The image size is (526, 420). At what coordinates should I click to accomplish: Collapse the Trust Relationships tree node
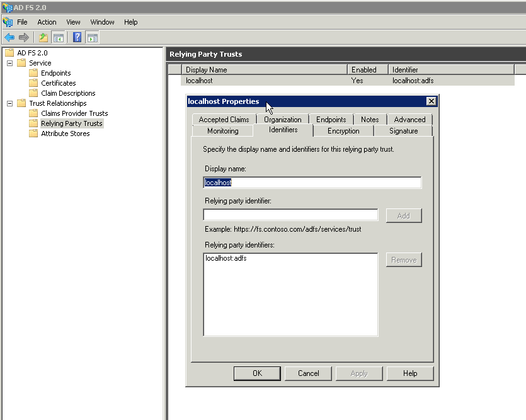pyautogui.click(x=10, y=103)
